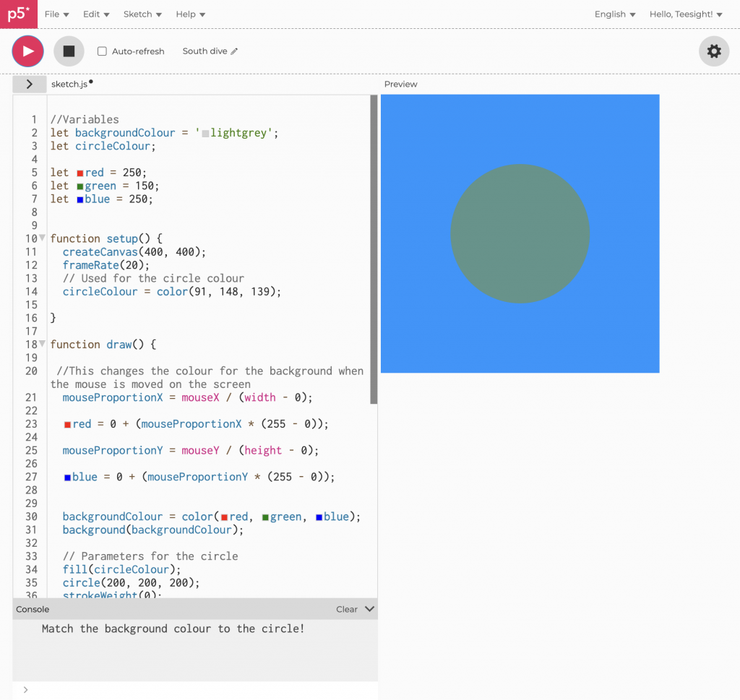
Task: Clear the console output
Action: pos(347,609)
